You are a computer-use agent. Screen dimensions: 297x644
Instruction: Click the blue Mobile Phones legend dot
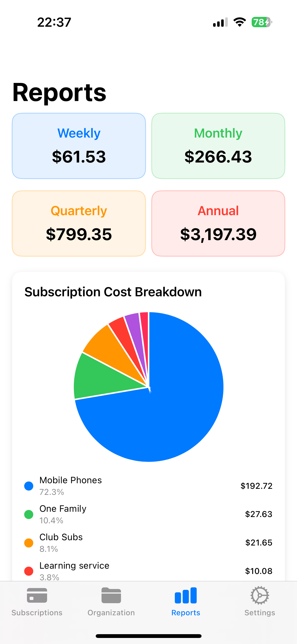pyautogui.click(x=29, y=486)
